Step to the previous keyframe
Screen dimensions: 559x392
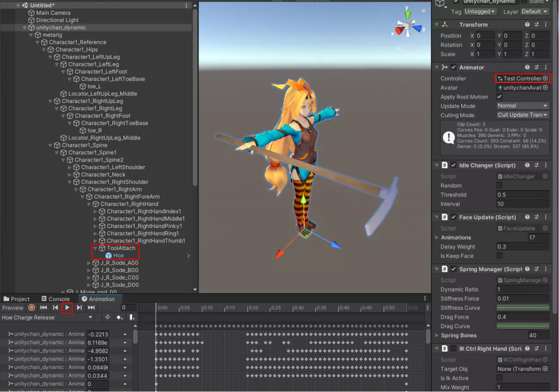pyautogui.click(x=55, y=308)
